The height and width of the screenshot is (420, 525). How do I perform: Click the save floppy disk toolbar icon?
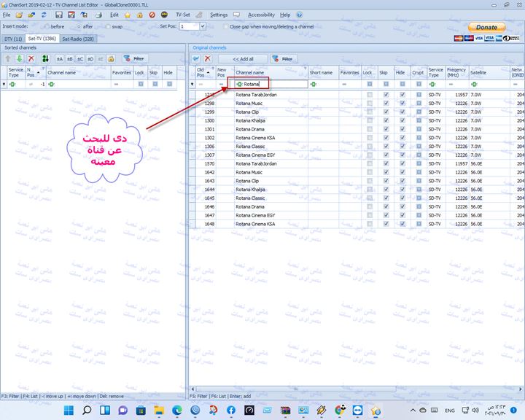pos(59,15)
